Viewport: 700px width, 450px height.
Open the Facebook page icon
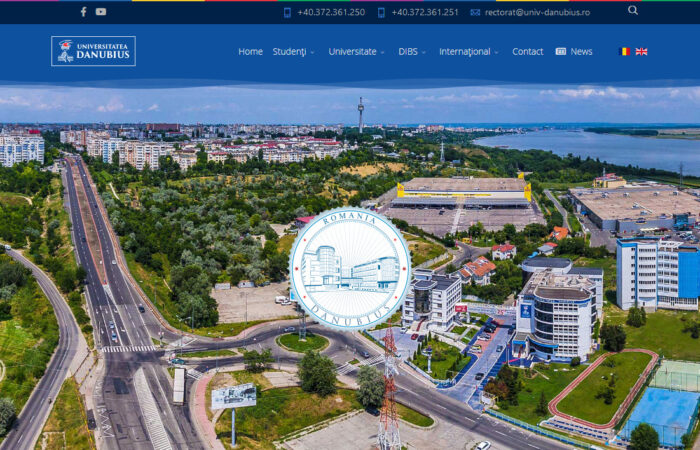(x=83, y=12)
